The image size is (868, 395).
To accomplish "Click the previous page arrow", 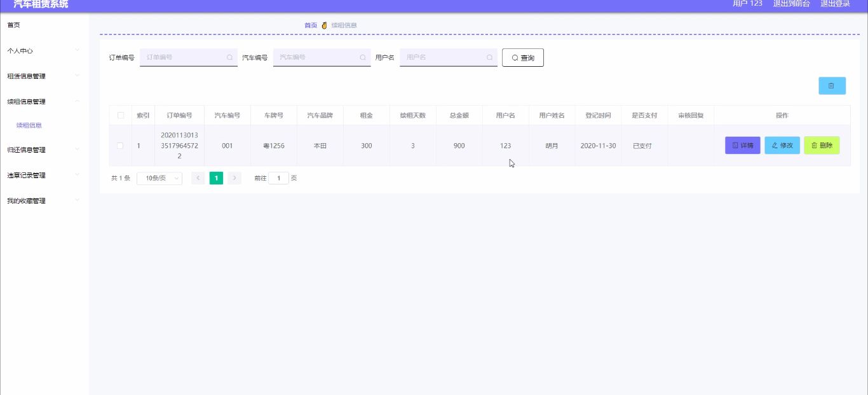I will tap(198, 178).
